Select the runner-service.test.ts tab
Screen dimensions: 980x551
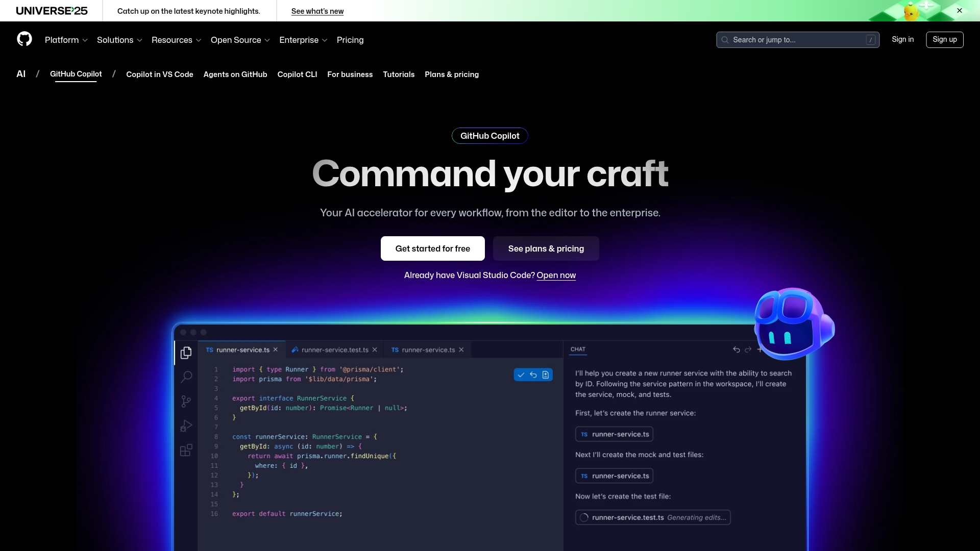click(x=334, y=350)
